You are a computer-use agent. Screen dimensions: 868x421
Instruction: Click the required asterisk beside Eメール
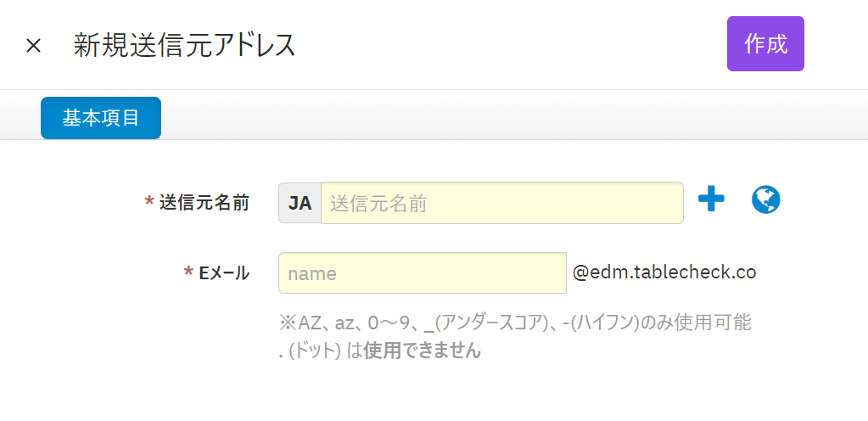click(188, 273)
